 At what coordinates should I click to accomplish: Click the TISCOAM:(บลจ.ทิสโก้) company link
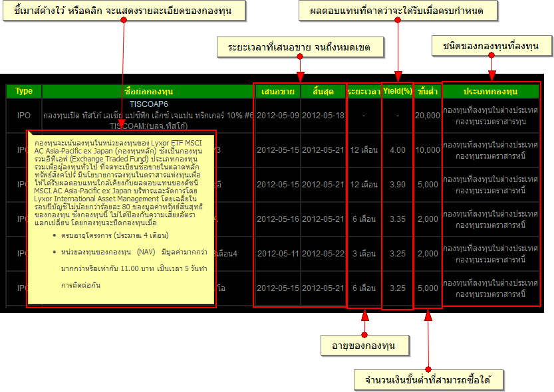pyautogui.click(x=148, y=125)
